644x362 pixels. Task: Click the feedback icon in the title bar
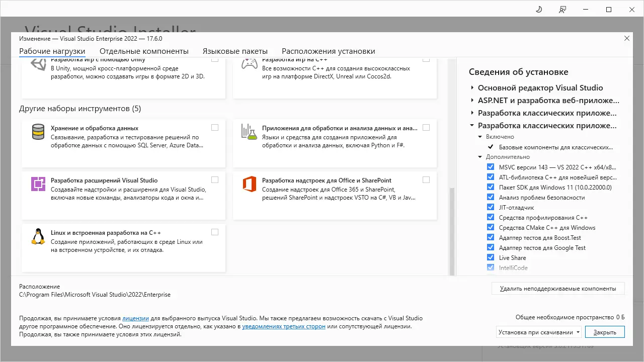coord(562,9)
